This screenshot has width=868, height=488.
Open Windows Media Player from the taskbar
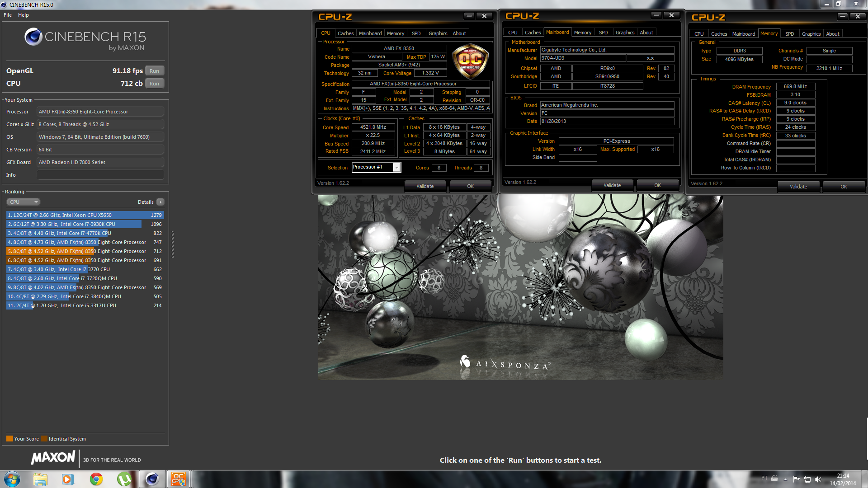[x=68, y=479]
